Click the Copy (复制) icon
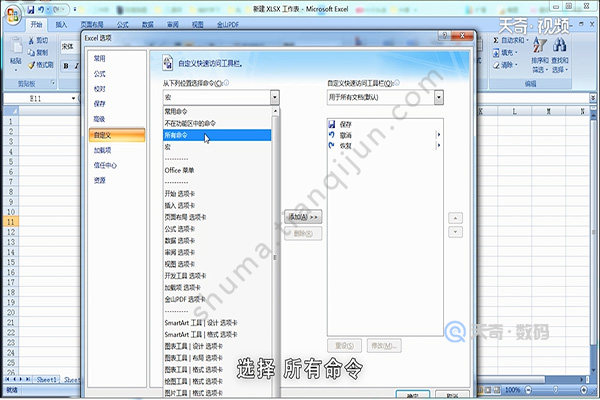 click(31, 52)
